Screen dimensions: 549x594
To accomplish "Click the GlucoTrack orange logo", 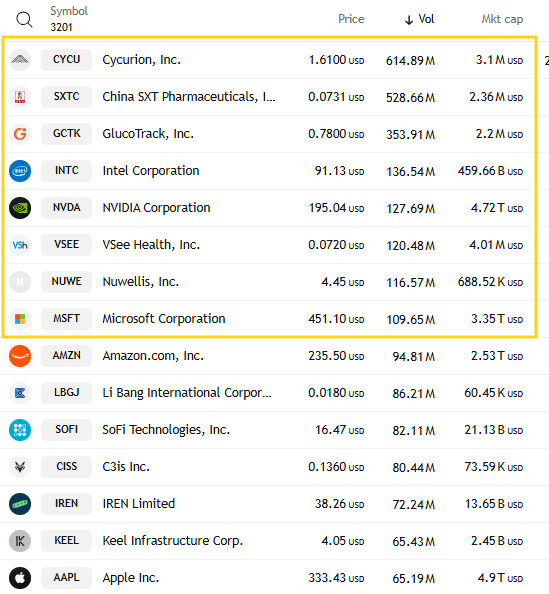I will coord(20,134).
